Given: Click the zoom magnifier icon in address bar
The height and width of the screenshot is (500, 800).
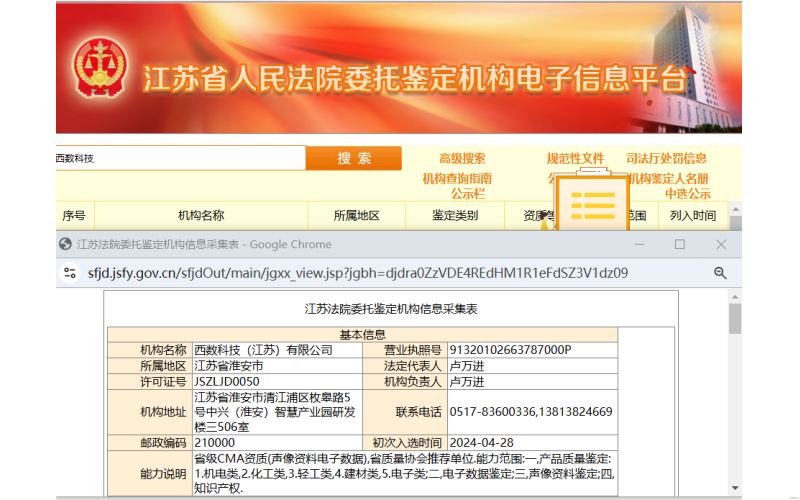Looking at the screenshot, I should point(719,272).
